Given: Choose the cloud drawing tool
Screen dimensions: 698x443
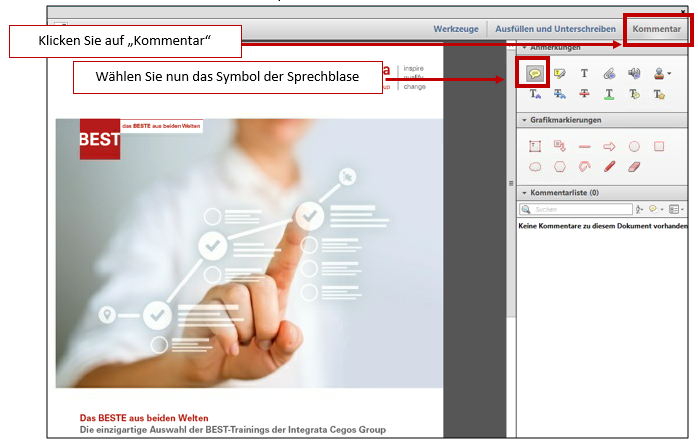Looking at the screenshot, I should (535, 167).
